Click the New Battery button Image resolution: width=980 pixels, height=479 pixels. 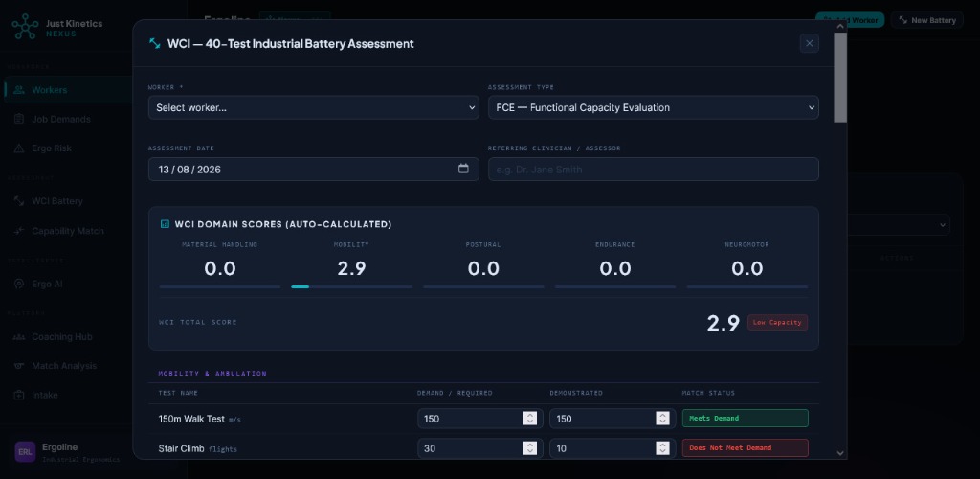click(926, 20)
